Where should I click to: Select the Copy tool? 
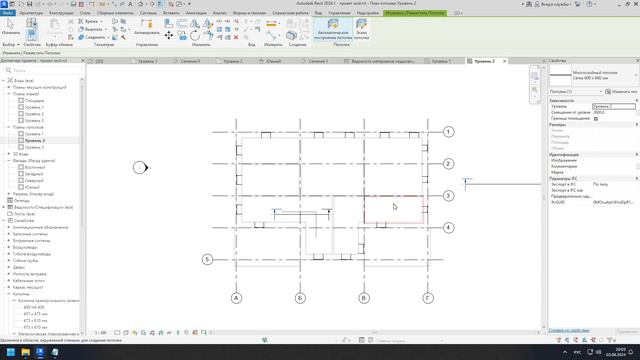tap(182, 36)
